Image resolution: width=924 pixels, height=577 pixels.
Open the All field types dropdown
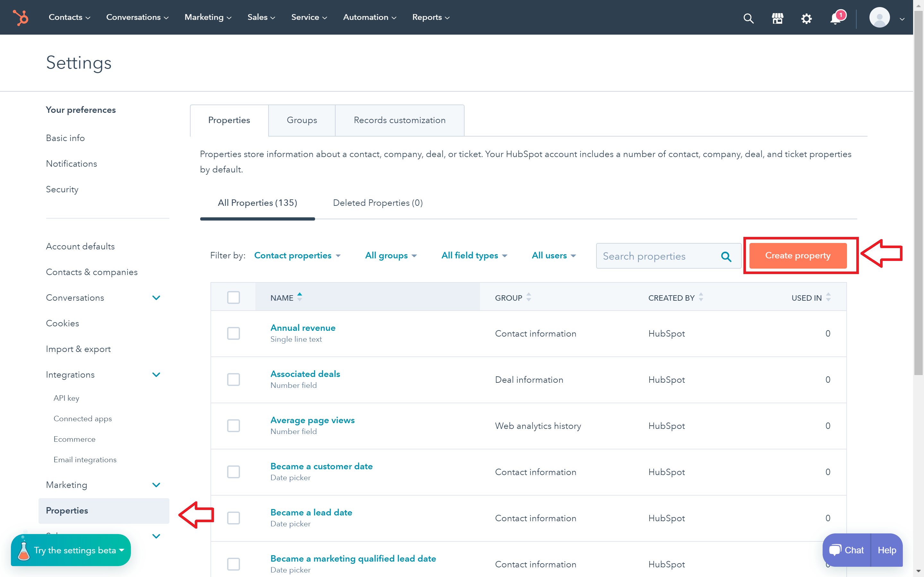[x=474, y=255]
